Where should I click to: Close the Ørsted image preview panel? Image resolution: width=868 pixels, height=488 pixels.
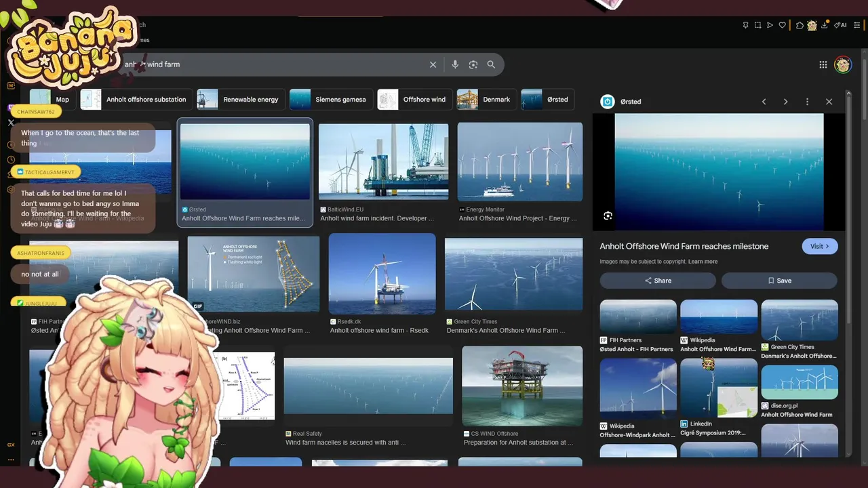tap(829, 102)
